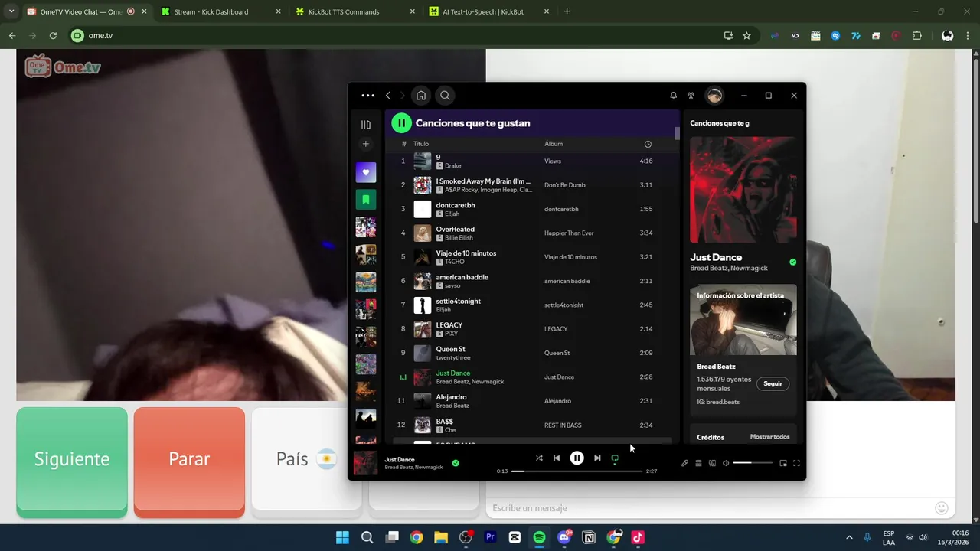Select track Viaje de 10 minutos

[x=532, y=257]
